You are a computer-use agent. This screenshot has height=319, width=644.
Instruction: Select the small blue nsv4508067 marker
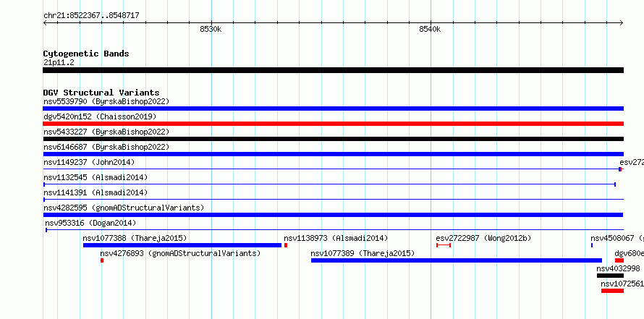592,245
